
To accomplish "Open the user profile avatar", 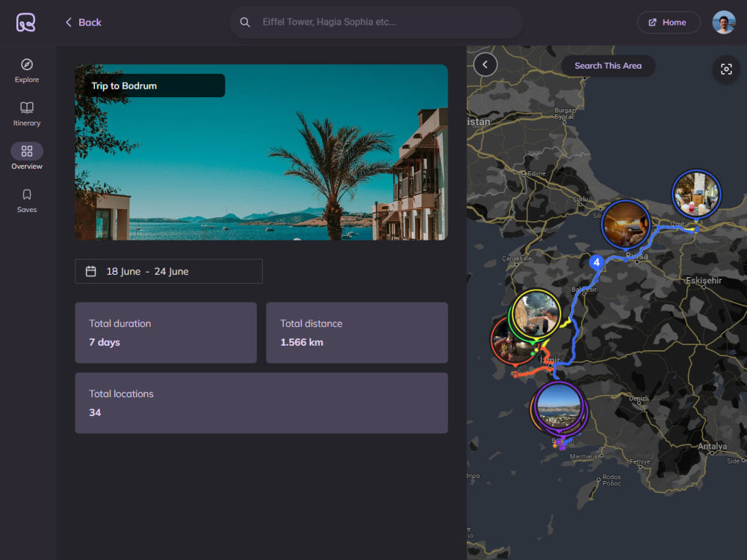I will [x=724, y=22].
